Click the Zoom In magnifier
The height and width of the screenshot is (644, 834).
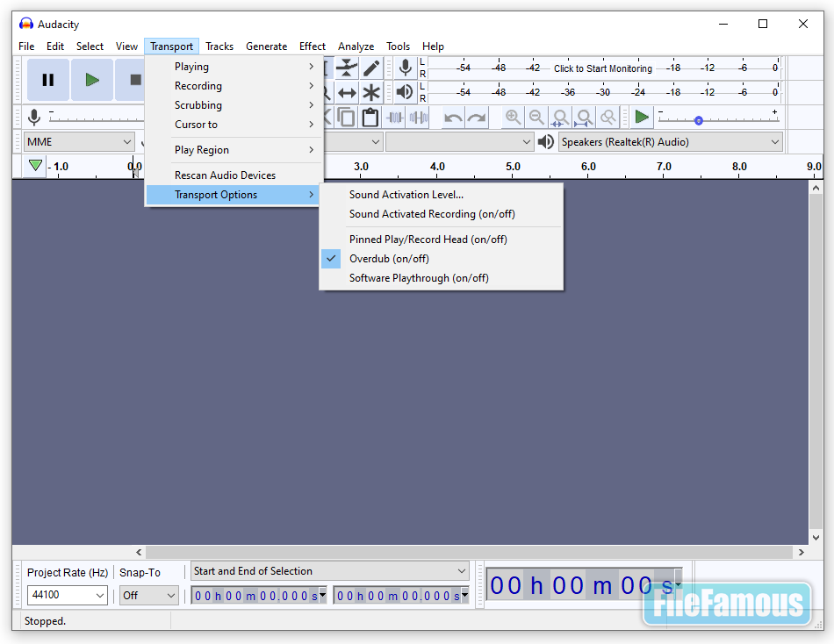click(513, 117)
